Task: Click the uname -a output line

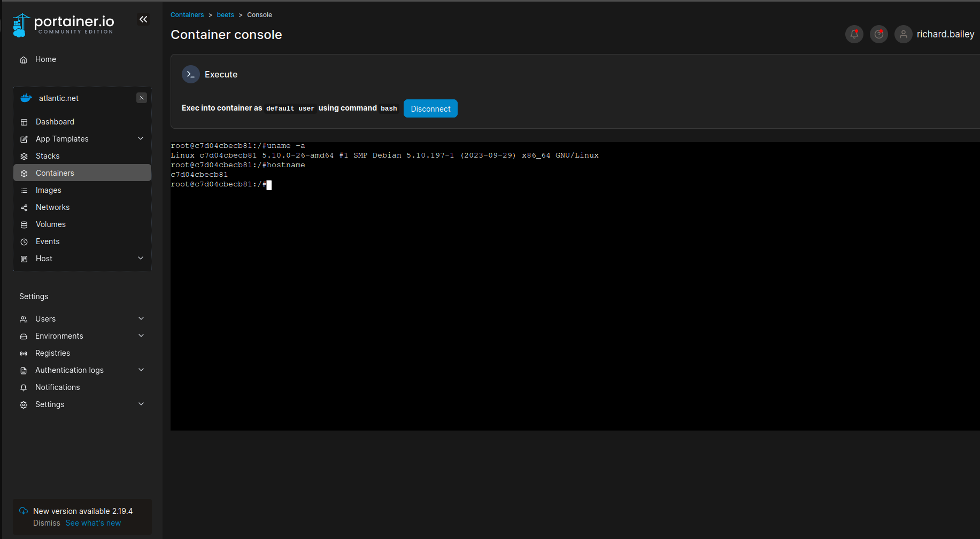Action: click(x=384, y=155)
